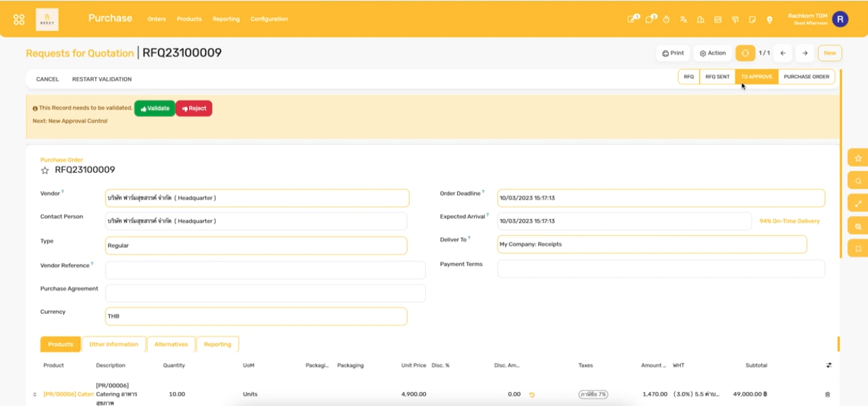Open activities with the notification badge
Screen dimensions: 868x406
coord(633,20)
